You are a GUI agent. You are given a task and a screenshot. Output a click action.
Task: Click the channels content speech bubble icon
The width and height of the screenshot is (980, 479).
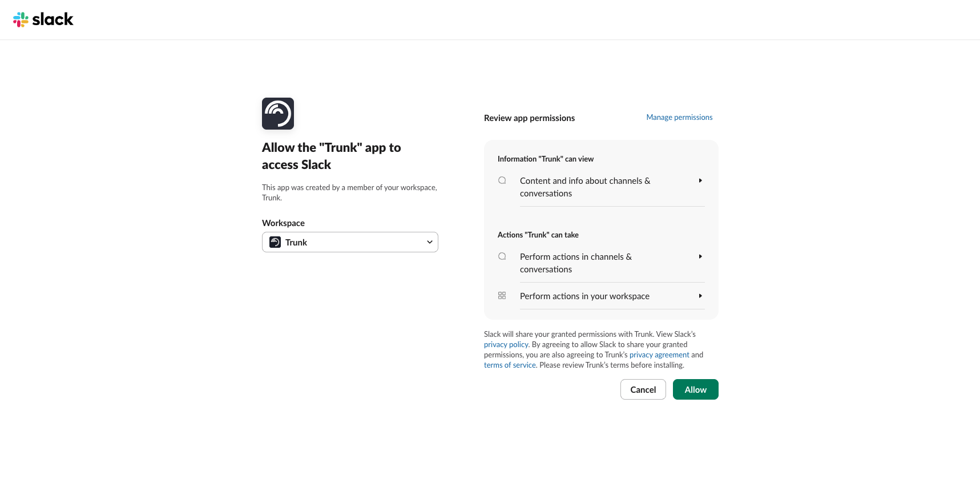point(502,180)
